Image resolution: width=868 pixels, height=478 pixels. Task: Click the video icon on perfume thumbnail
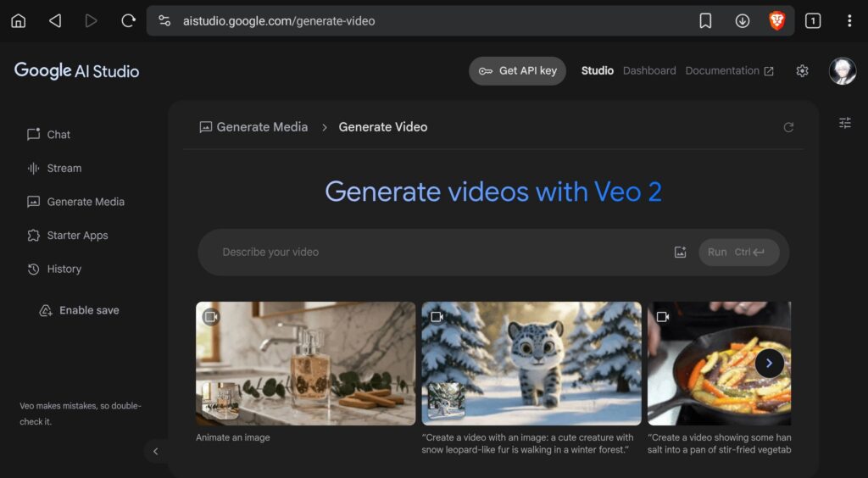210,316
